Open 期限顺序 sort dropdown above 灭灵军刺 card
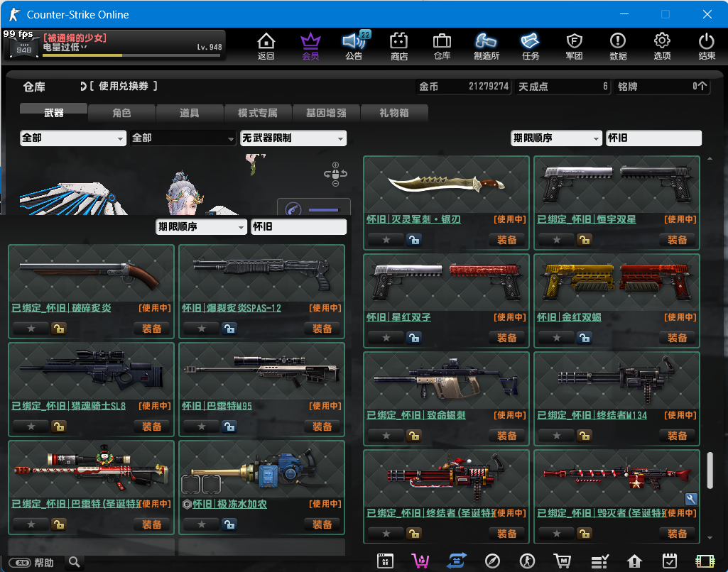Screen dimensions: 728x572 coord(556,138)
